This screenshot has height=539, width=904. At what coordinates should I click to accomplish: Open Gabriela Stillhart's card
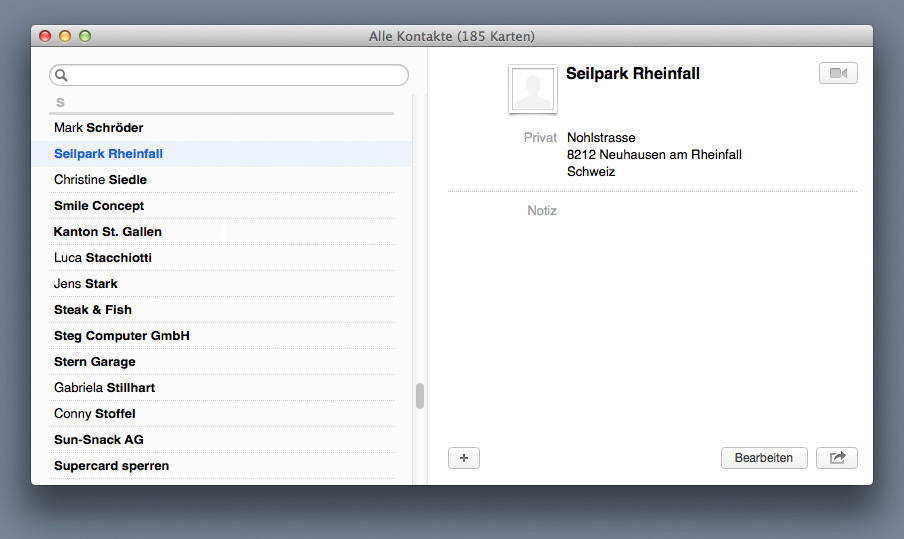click(222, 387)
